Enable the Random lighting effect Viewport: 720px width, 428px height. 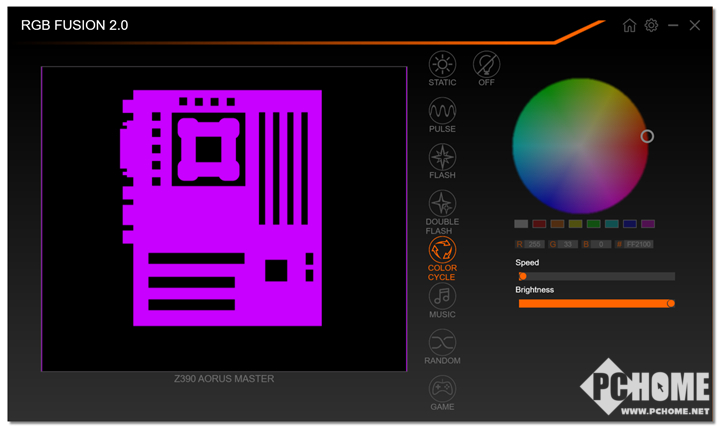(442, 342)
